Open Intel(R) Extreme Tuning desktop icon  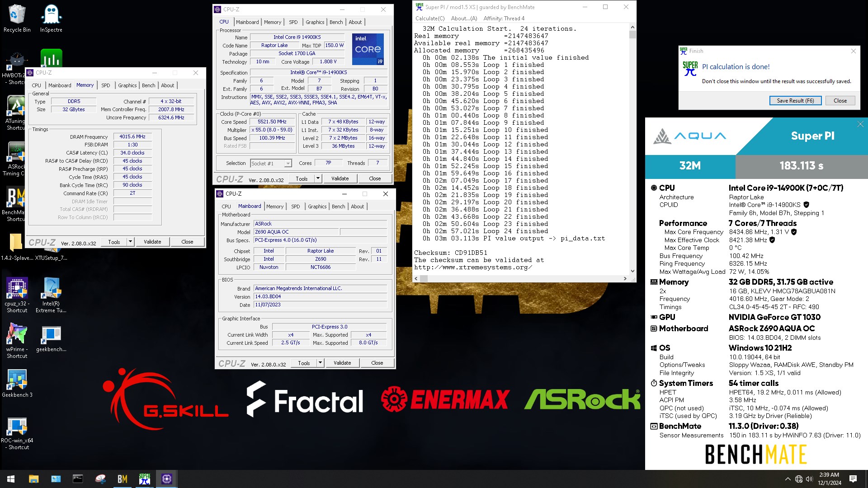coord(51,295)
